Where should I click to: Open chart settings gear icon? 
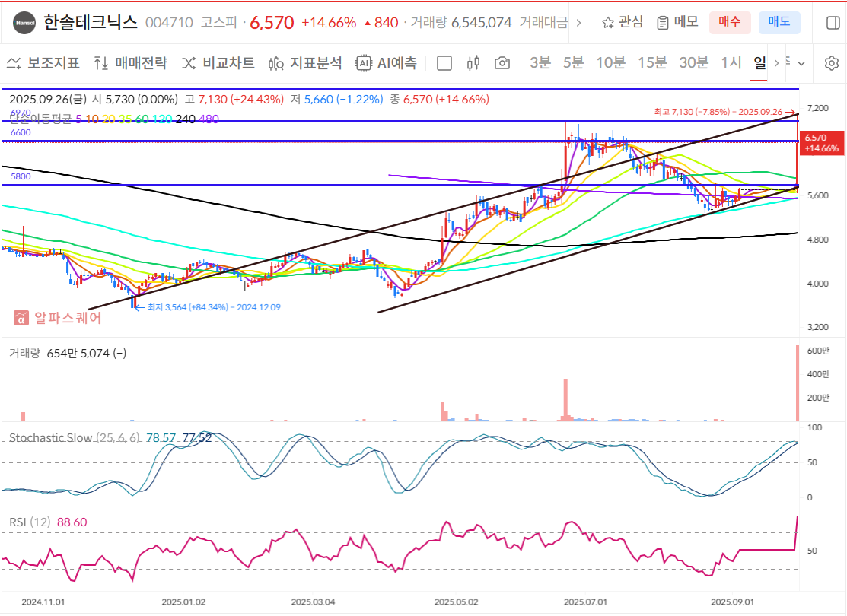(x=831, y=63)
